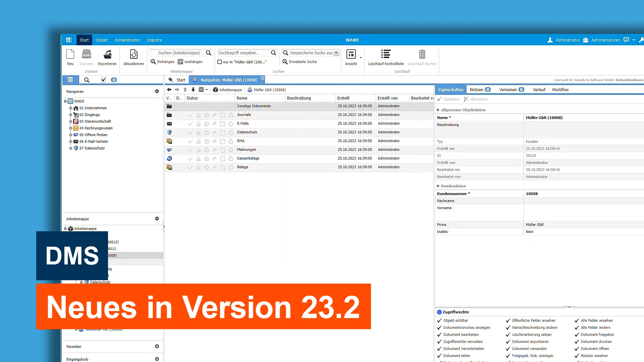
Task: Click the Neu new document icon
Action: pyautogui.click(x=70, y=55)
